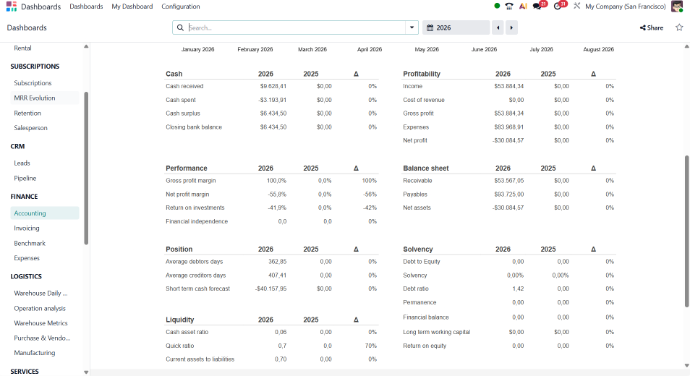Select the Subscriptions dashboard
This screenshot has height=376, width=690.
33,83
